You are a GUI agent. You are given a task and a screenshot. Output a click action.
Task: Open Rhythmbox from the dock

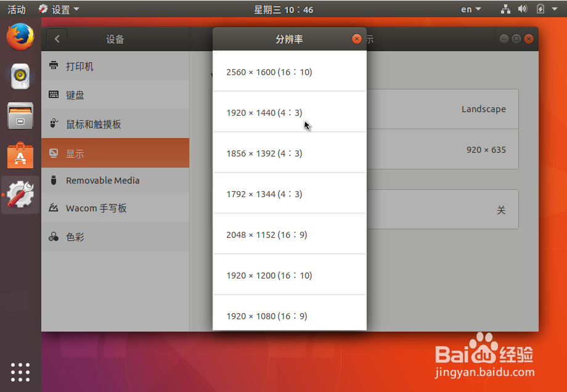pos(20,76)
